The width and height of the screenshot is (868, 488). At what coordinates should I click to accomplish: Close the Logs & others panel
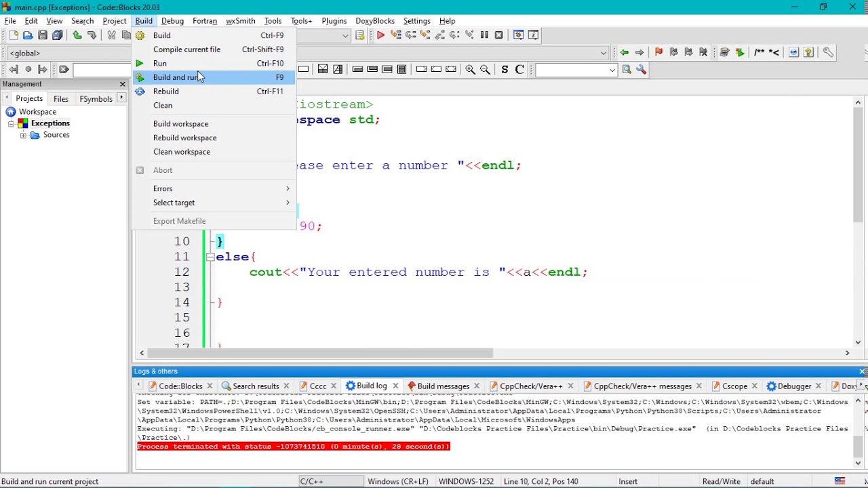point(863,371)
